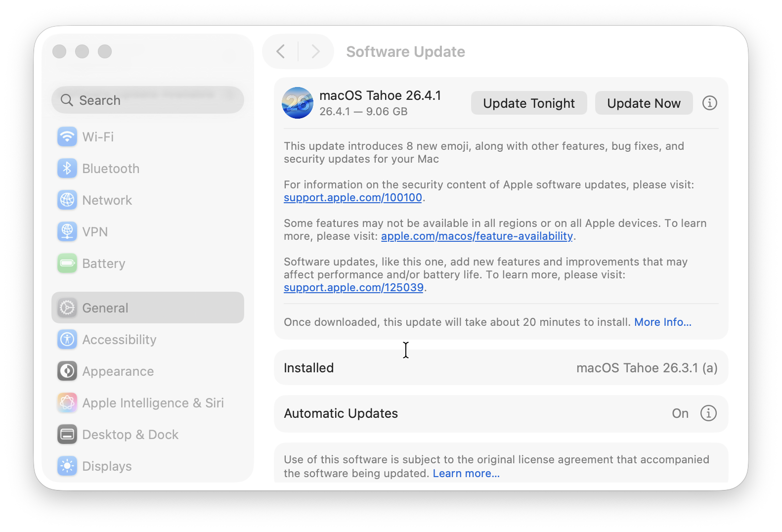Go forward with the right chevron
The width and height of the screenshot is (782, 532).
[x=316, y=51]
